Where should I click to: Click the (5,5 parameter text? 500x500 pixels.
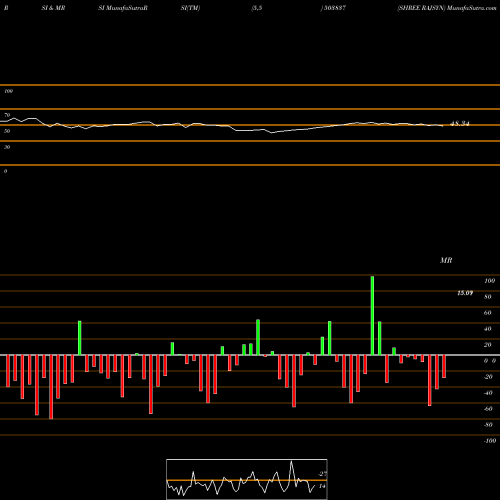[x=257, y=8]
